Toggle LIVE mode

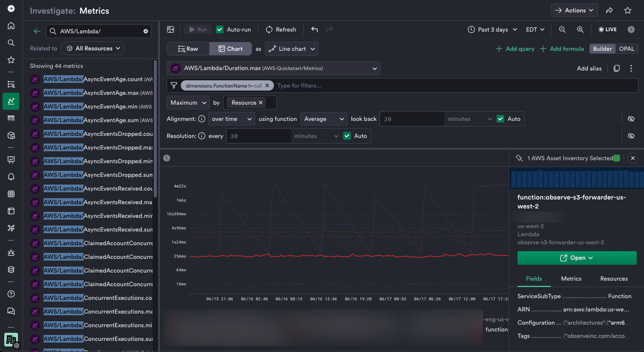(x=607, y=29)
